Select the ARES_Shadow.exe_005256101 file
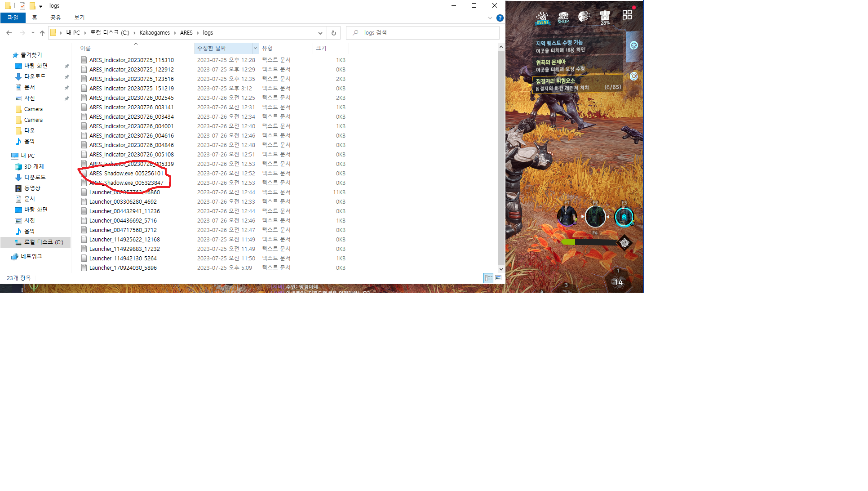Image resolution: width=868 pixels, height=491 pixels. (126, 174)
